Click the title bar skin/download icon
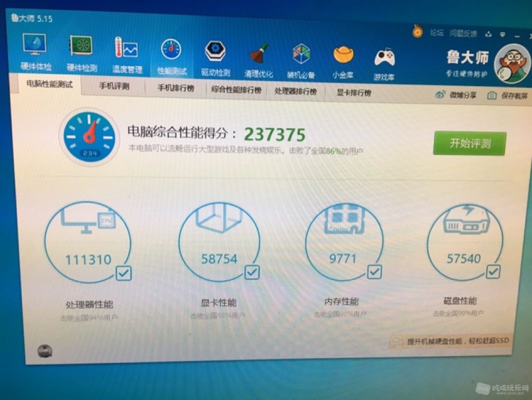The image size is (532, 400). pyautogui.click(x=488, y=34)
